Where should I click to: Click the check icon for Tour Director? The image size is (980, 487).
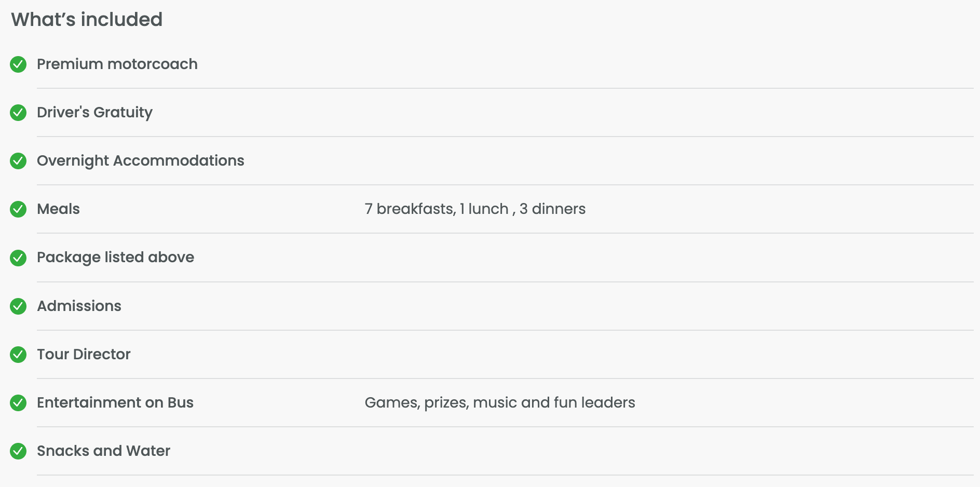pyautogui.click(x=18, y=355)
